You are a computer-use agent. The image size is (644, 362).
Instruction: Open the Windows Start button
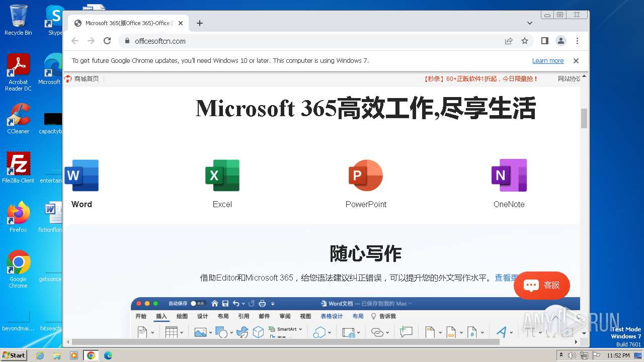14,355
